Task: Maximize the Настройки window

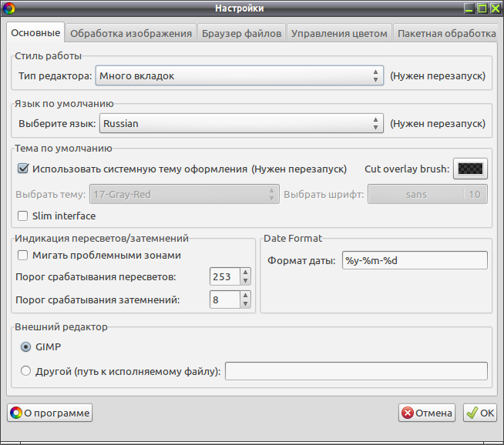Action: point(482,8)
